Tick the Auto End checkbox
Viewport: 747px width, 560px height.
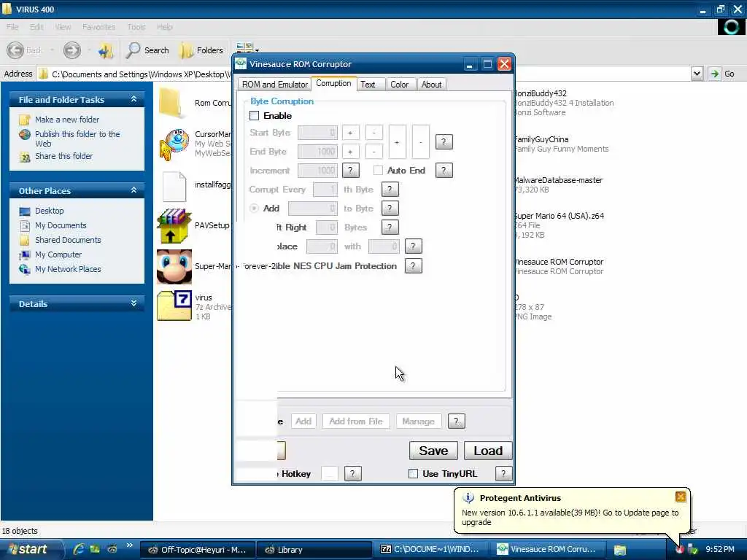pyautogui.click(x=379, y=171)
